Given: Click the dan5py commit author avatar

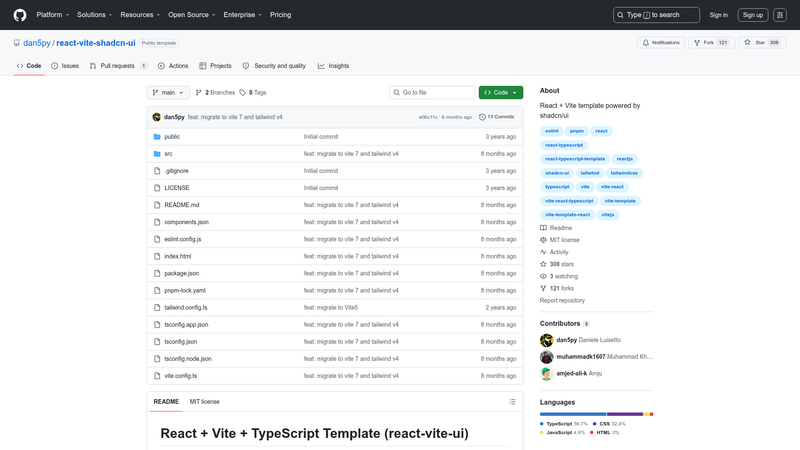Looking at the screenshot, I should pyautogui.click(x=157, y=117).
